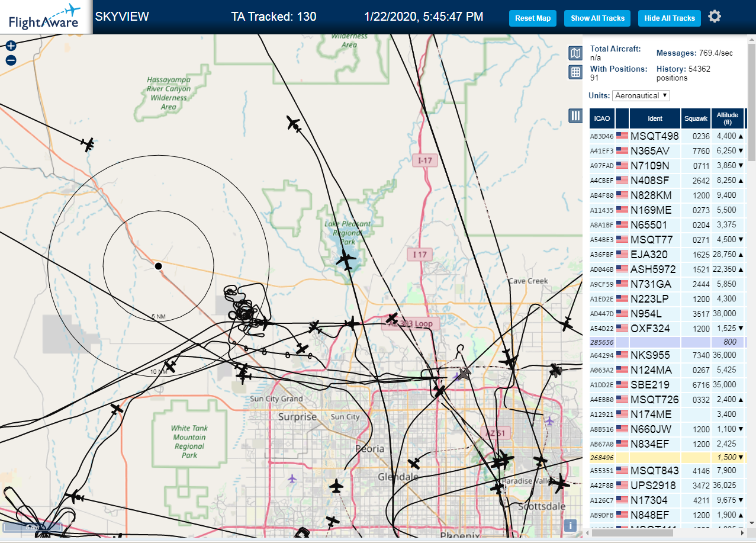Image resolution: width=756 pixels, height=543 pixels.
Task: Select the N660JW row
Action: tap(667, 429)
